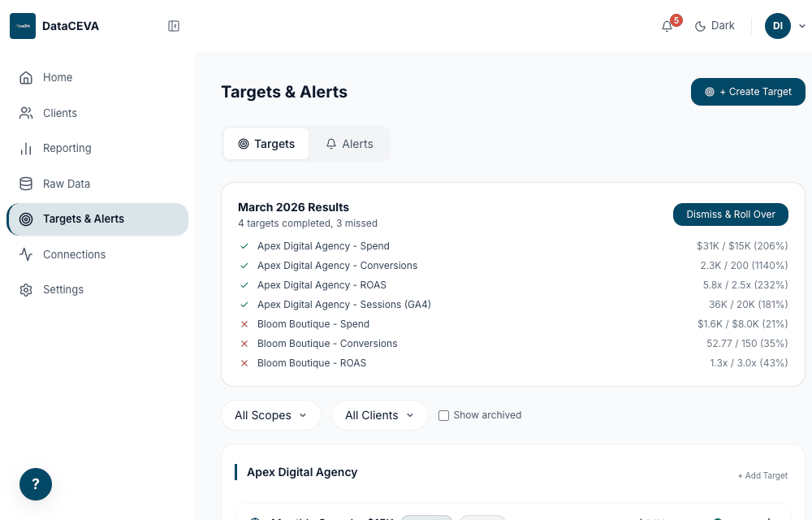Click the 5.8x / 2.5x (232%) value
This screenshot has width=812, height=520.
click(745, 285)
